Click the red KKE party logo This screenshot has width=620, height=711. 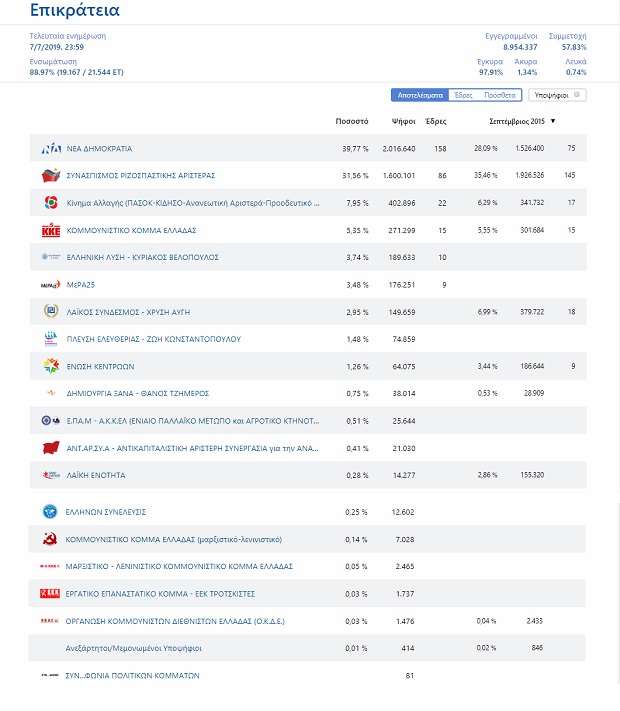51,230
